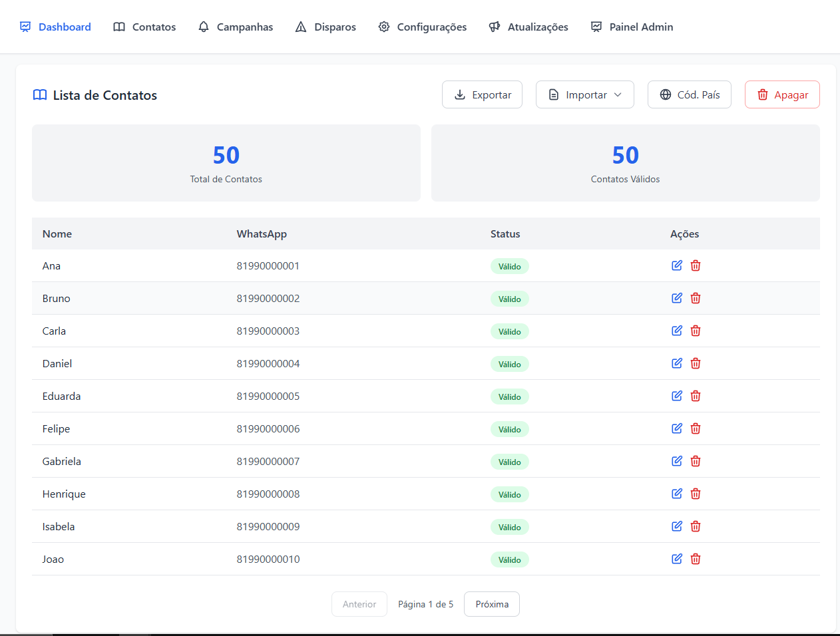The image size is (840, 636).
Task: Open the Contatos menu item
Action: pos(144,27)
